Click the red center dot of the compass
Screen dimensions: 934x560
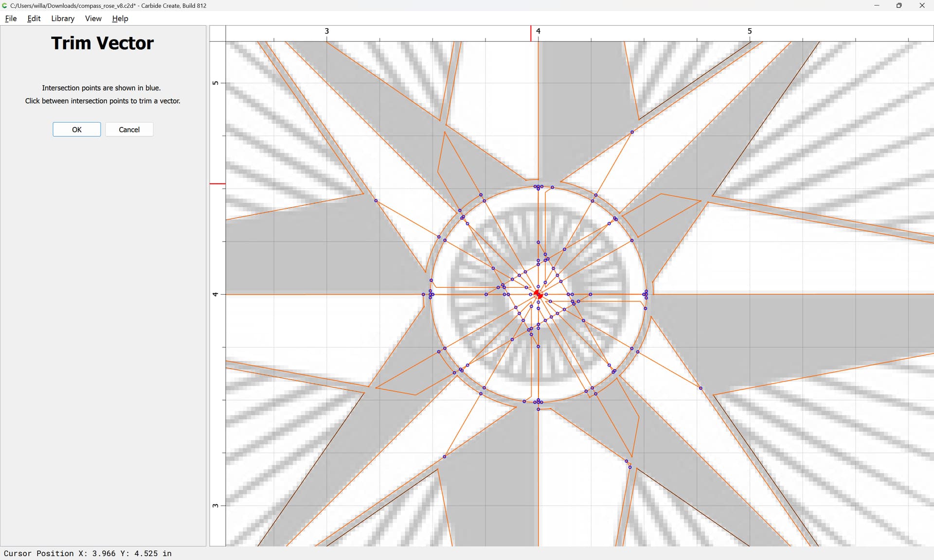click(538, 295)
